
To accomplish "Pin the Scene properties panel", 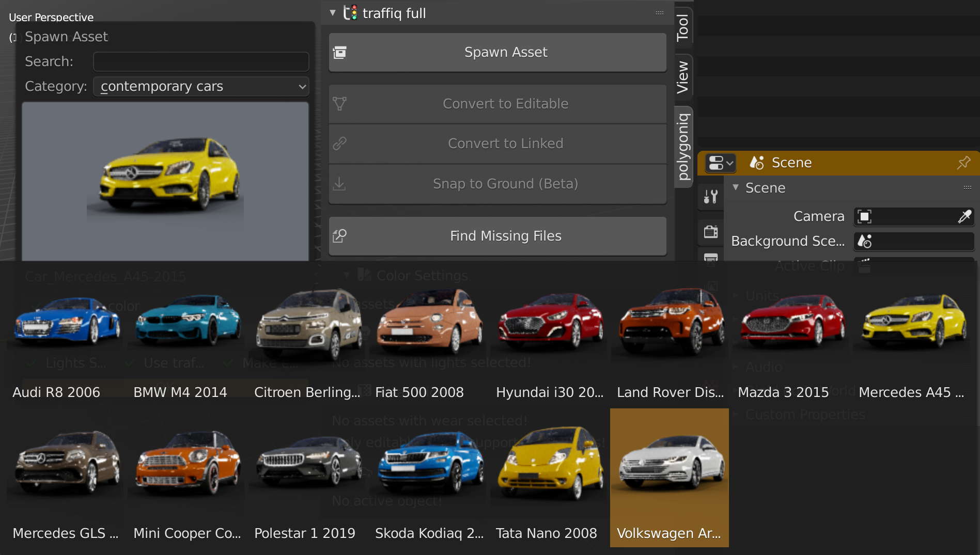I will [x=963, y=162].
